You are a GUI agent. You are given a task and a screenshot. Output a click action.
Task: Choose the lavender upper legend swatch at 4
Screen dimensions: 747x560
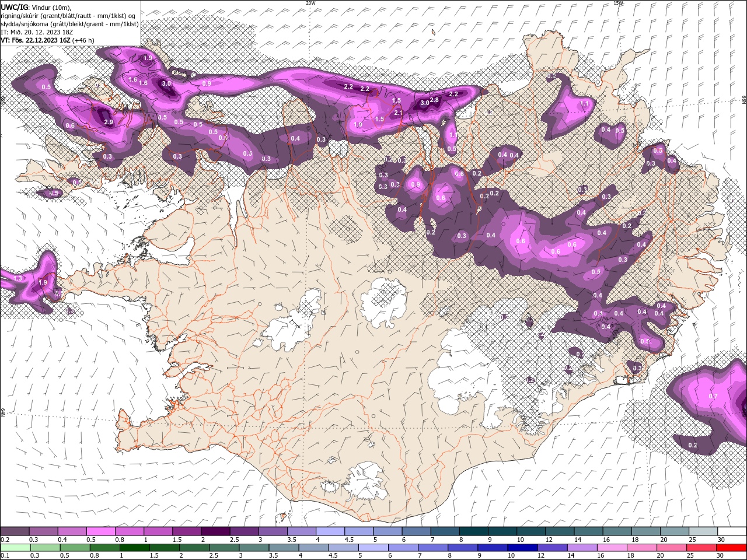coord(330,531)
